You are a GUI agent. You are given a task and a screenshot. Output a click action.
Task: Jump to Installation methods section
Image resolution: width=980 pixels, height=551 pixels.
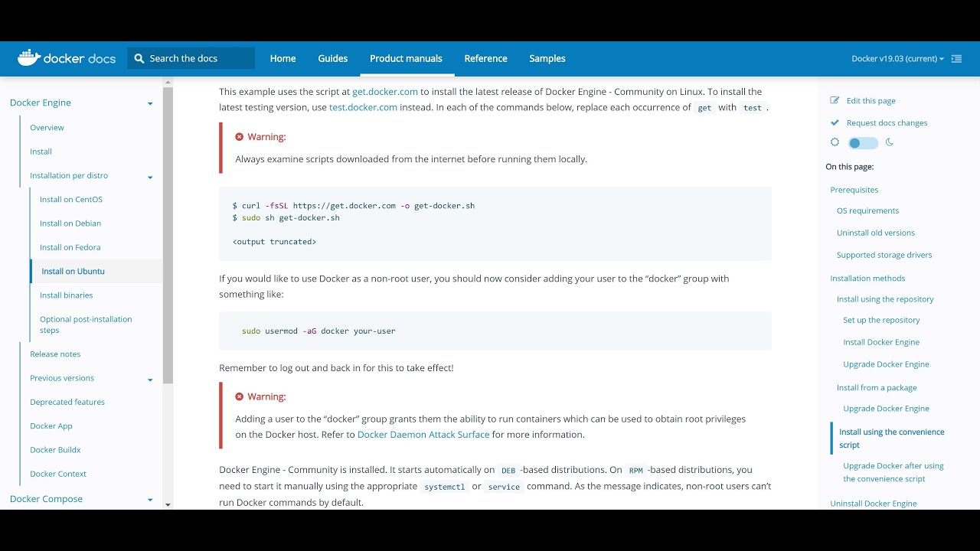[x=867, y=279]
